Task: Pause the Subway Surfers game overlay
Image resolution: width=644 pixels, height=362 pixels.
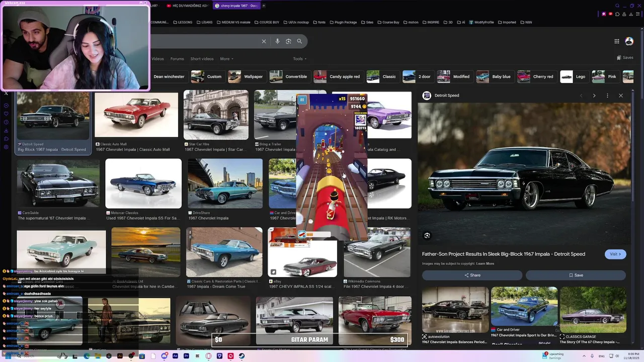Action: 302,100
